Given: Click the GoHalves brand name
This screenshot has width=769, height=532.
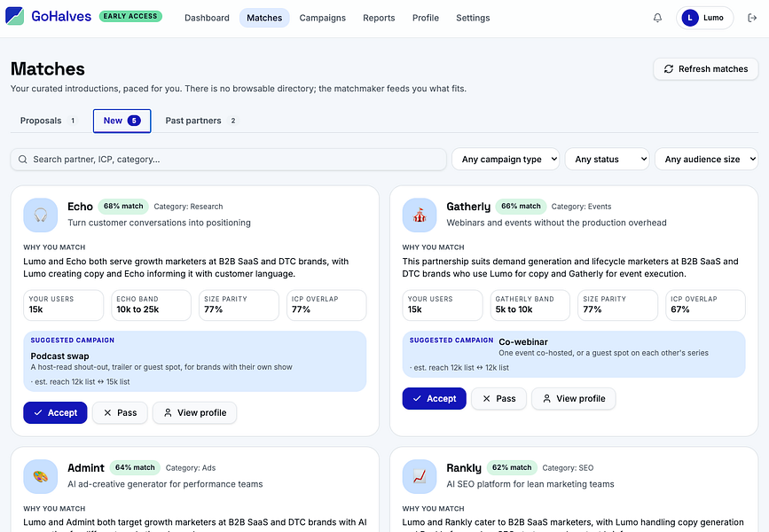Looking at the screenshot, I should (x=61, y=16).
